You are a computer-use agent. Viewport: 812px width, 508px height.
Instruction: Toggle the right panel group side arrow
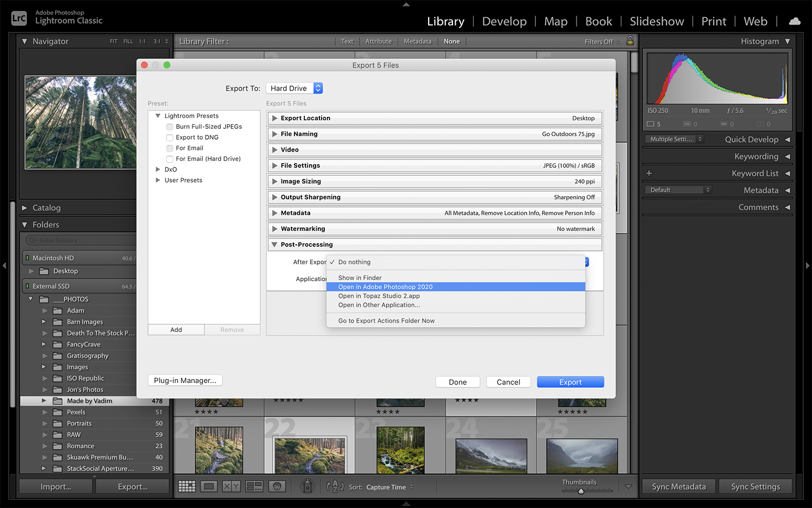coord(808,265)
